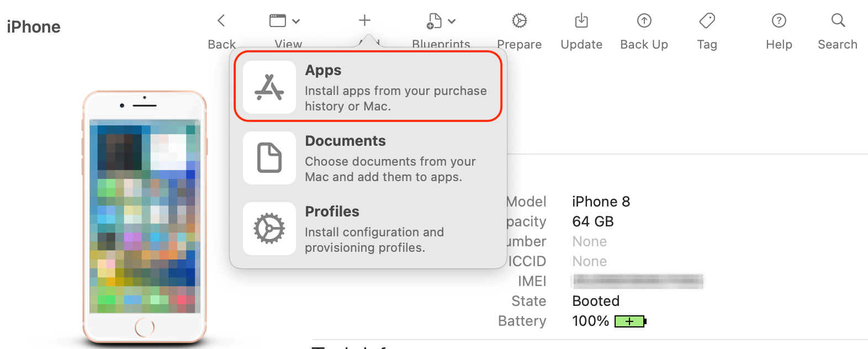Click the 100% battery value
The image size is (868, 349).
pyautogui.click(x=590, y=321)
